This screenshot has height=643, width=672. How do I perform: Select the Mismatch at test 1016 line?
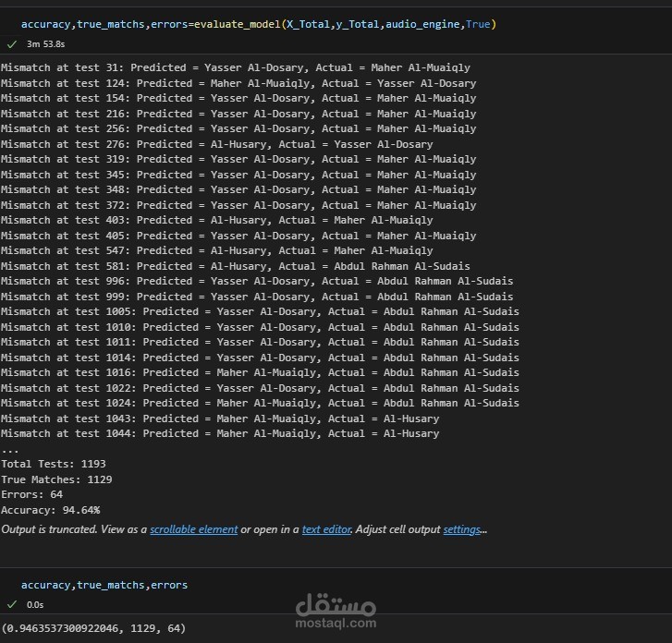[x=260, y=372]
